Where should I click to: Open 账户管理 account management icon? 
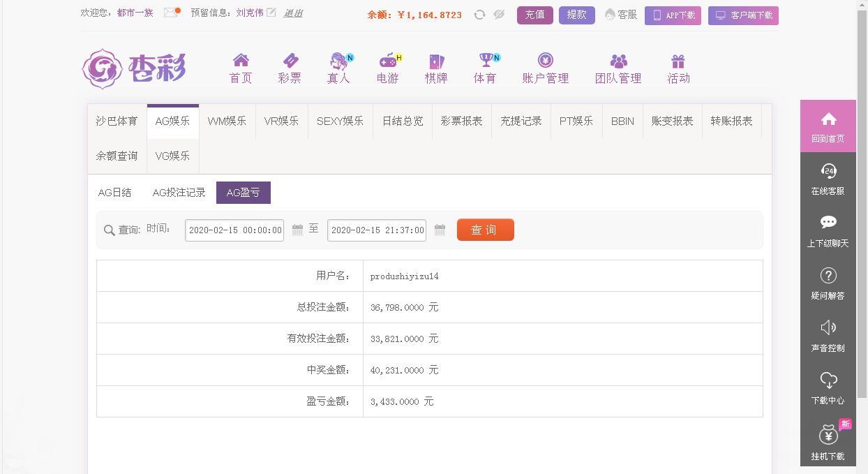point(545,68)
